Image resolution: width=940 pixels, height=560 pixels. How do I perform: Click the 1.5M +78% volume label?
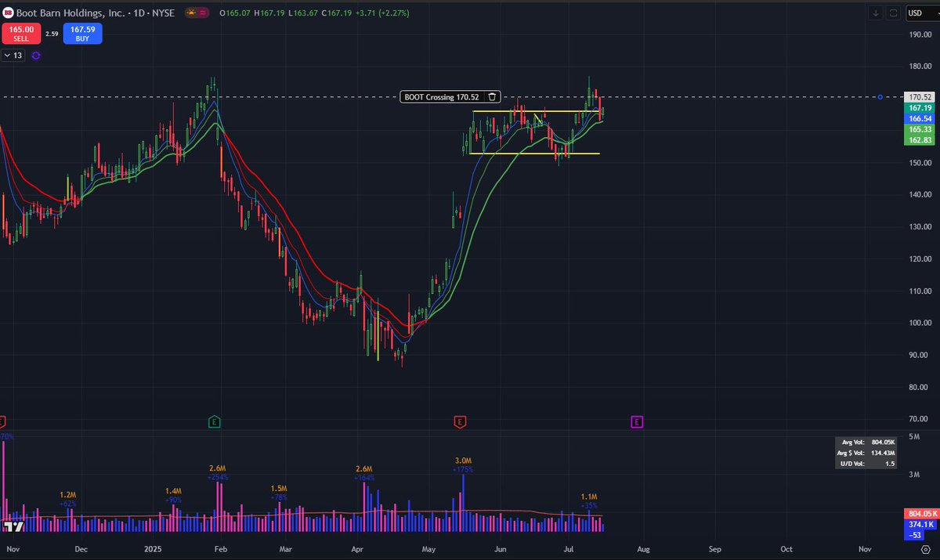pyautogui.click(x=279, y=493)
